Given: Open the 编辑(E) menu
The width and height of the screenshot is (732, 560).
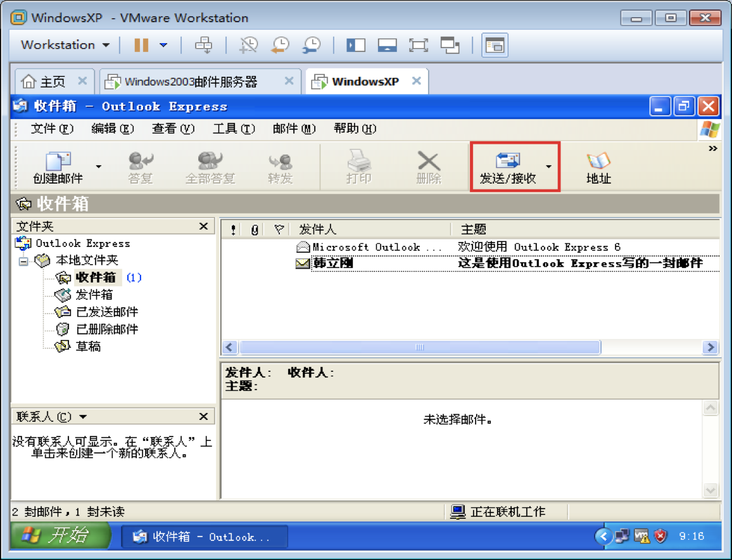Looking at the screenshot, I should point(113,129).
